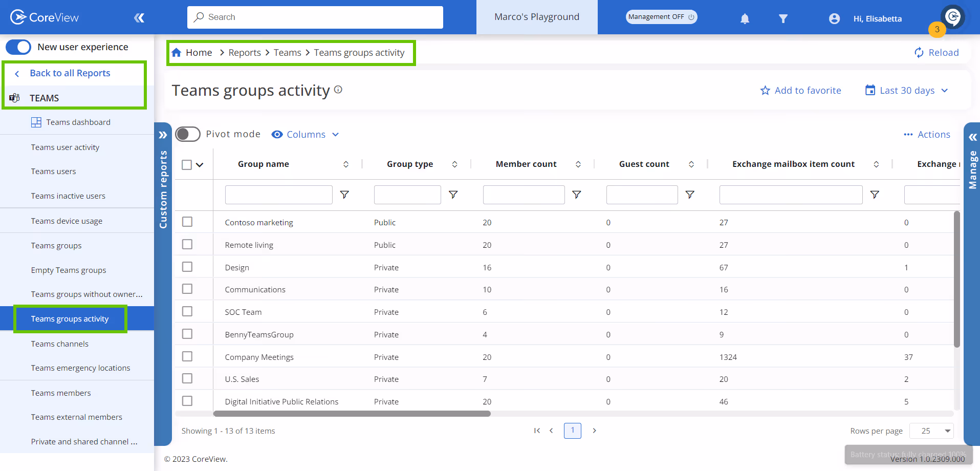Screen dimensions: 980x471
Task: Click the table vertical scrollbar
Action: [956, 279]
